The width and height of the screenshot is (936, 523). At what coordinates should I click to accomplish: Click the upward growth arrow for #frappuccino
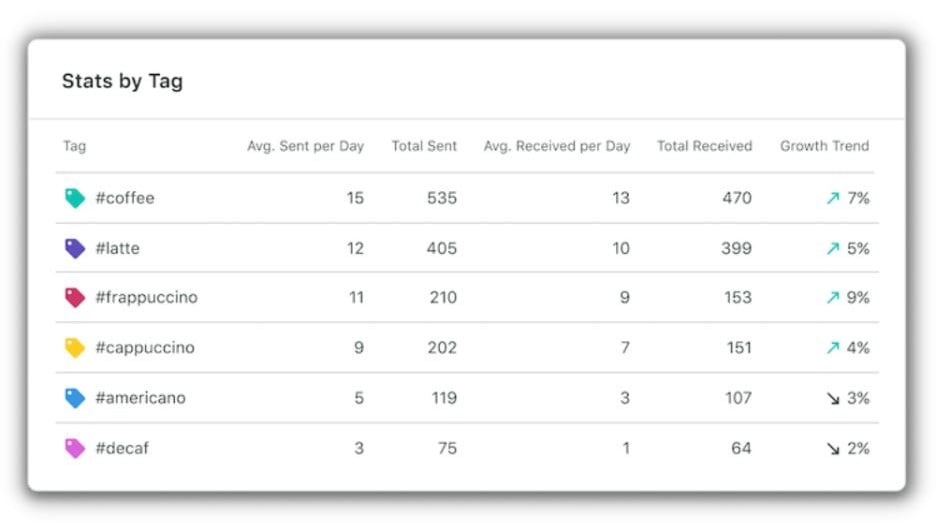(833, 297)
